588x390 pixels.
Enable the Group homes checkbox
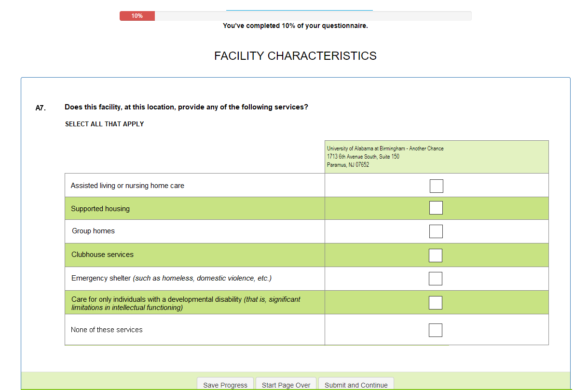click(x=436, y=231)
